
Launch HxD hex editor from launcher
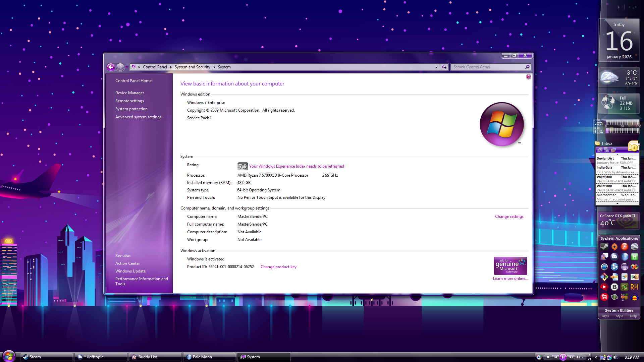[x=635, y=277]
